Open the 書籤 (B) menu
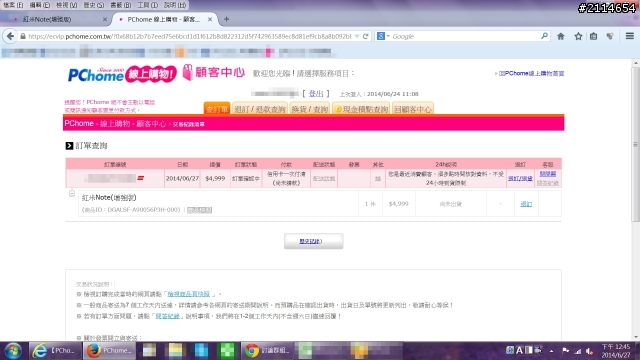Image resolution: width=640 pixels, height=360 pixels. pos(120,5)
